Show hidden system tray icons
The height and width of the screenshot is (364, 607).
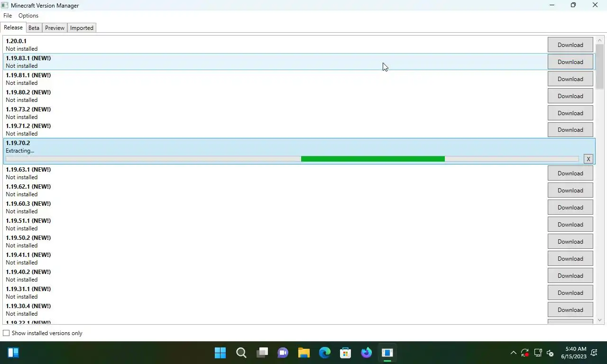(513, 353)
